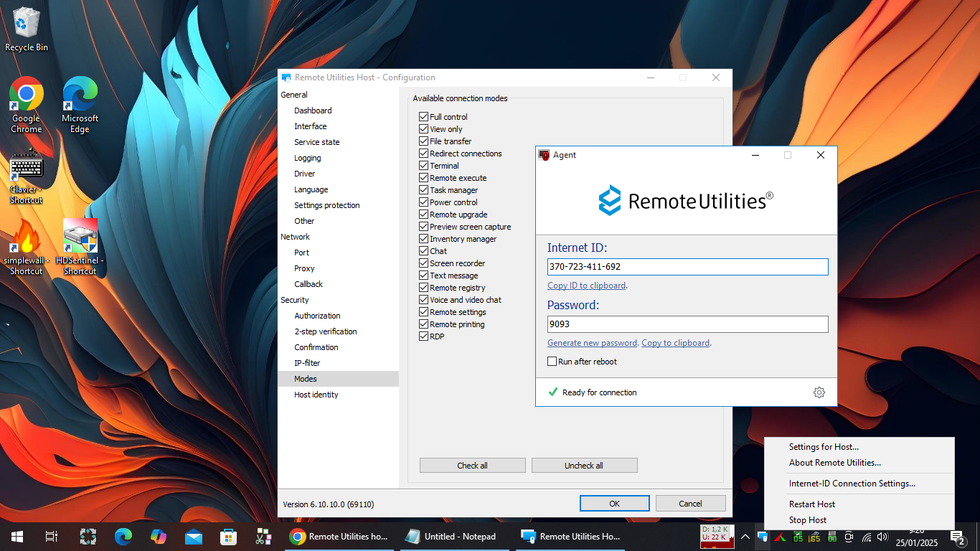The image size is (980, 551).
Task: Open the Wi-Fi network tray icon
Action: pyautogui.click(x=867, y=537)
